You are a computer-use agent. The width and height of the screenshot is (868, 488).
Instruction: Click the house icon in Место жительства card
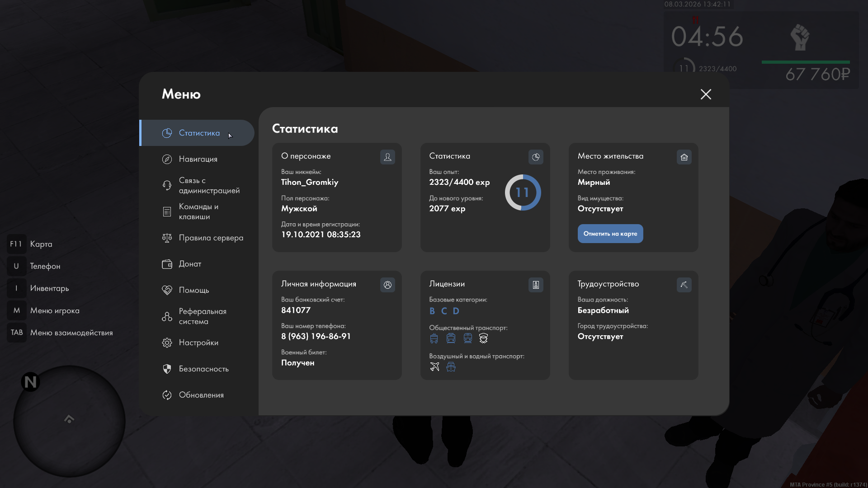684,157
